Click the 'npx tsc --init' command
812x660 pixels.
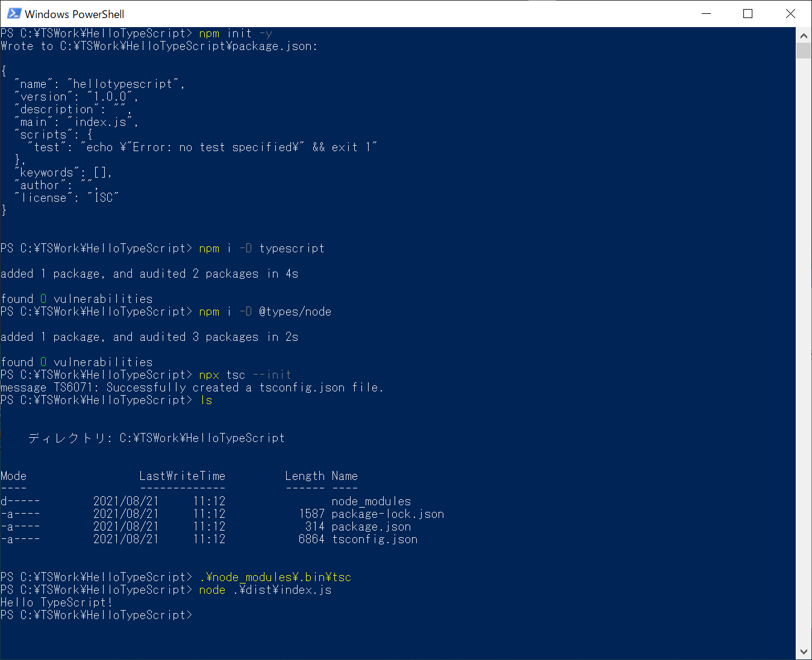245,375
